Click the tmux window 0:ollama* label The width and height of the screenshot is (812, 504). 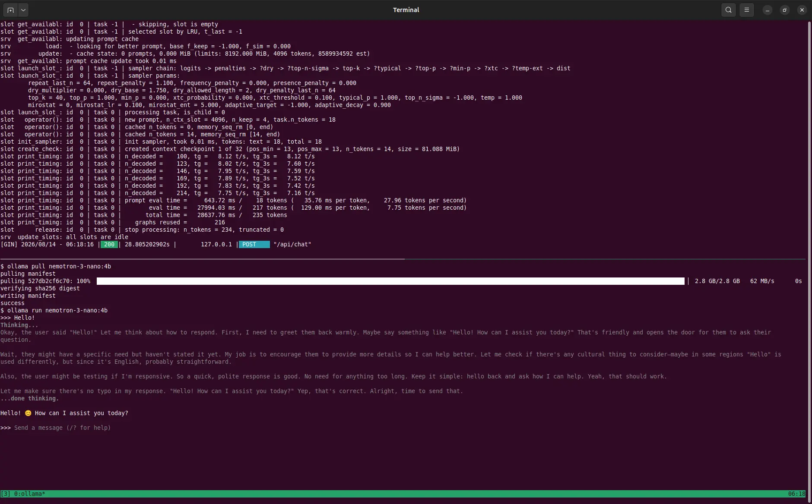click(29, 494)
